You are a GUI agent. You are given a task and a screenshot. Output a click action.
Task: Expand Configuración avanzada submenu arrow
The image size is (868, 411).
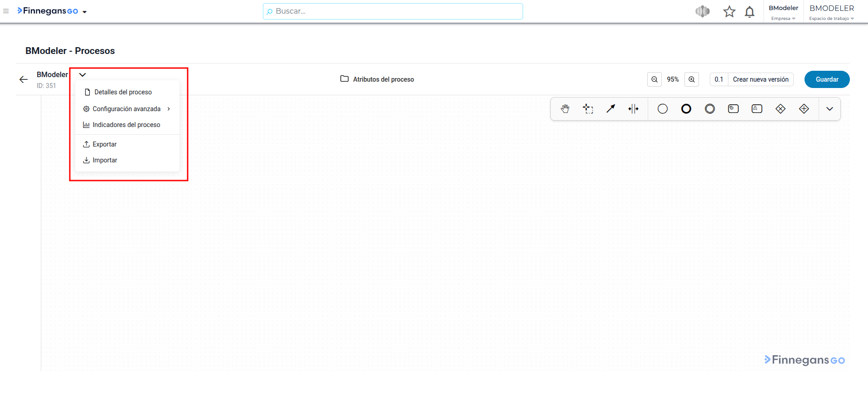point(169,109)
